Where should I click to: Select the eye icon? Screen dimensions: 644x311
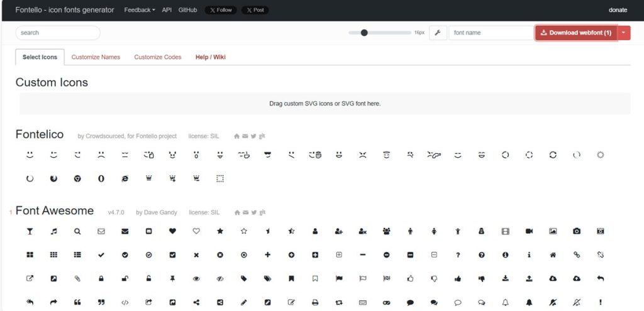tap(196, 278)
